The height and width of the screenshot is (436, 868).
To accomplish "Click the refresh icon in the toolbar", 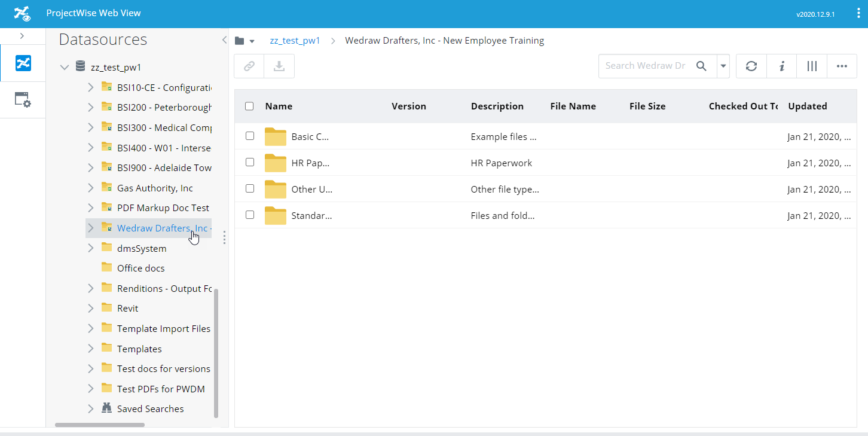I will [x=751, y=66].
